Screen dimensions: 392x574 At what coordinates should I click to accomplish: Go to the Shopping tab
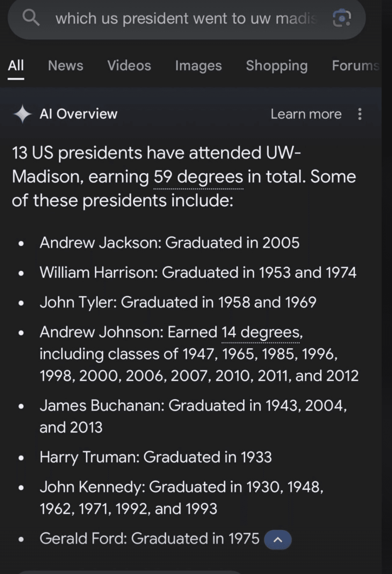pos(277,66)
